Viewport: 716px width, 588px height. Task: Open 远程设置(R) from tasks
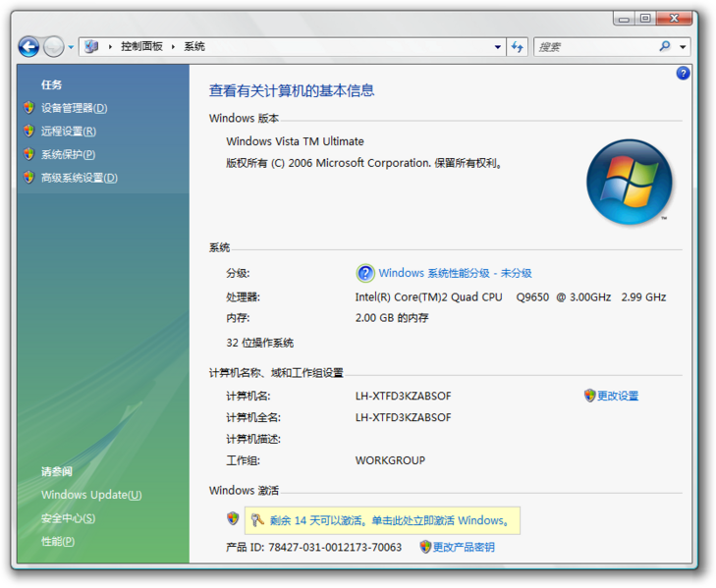tap(69, 132)
